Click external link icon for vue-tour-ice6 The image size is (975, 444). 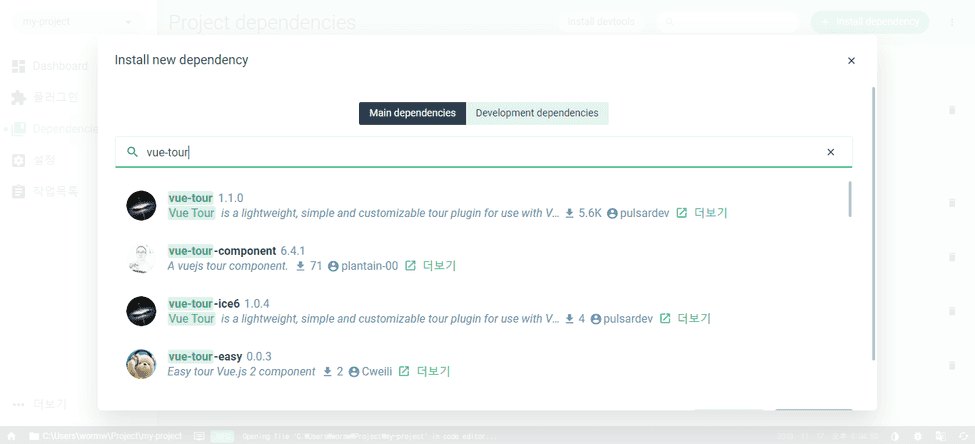point(664,319)
